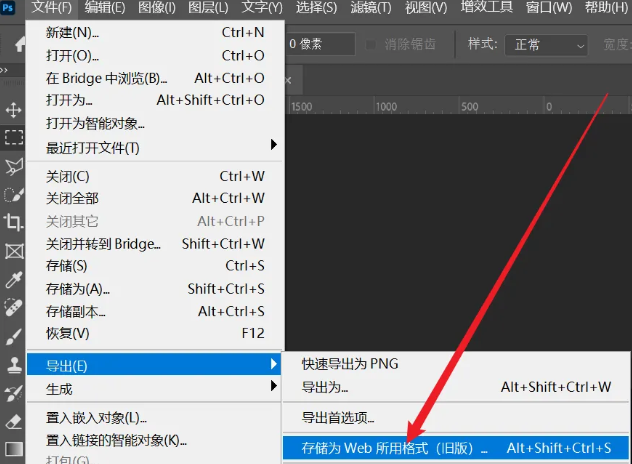Image resolution: width=632 pixels, height=464 pixels.
Task: Expand 最近打开文件(T) submenu
Action: point(155,148)
